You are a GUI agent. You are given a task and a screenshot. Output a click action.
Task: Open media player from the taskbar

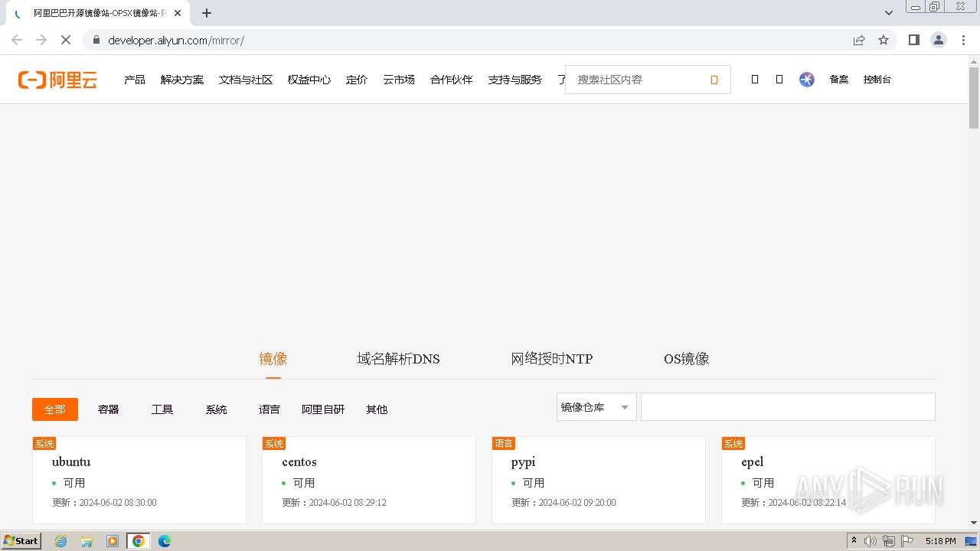pos(113,541)
